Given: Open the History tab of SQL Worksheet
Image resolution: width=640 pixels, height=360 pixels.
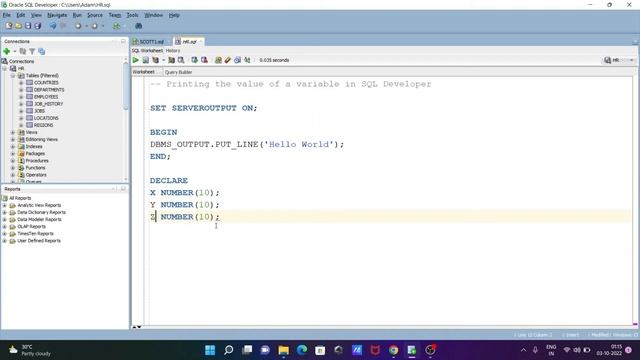Looking at the screenshot, I should [x=173, y=51].
